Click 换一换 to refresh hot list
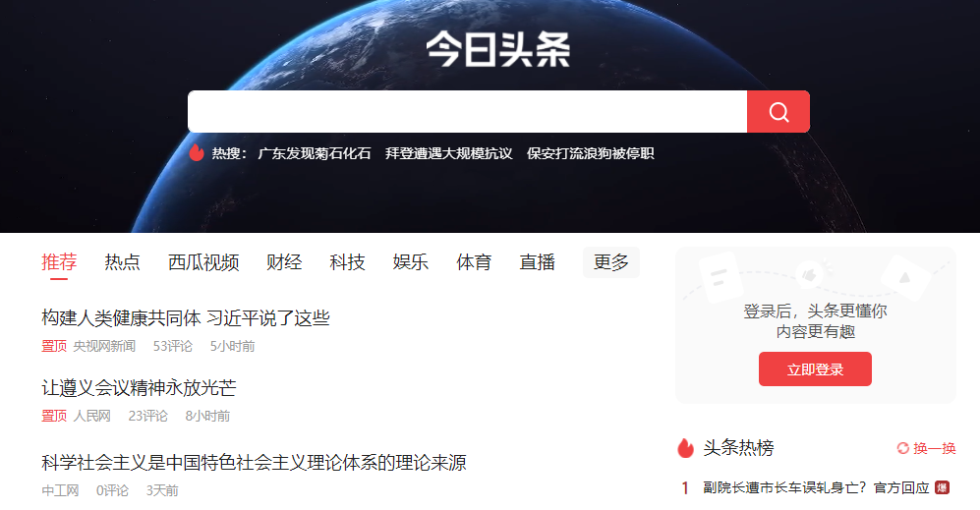This screenshot has width=980, height=510. click(x=935, y=448)
